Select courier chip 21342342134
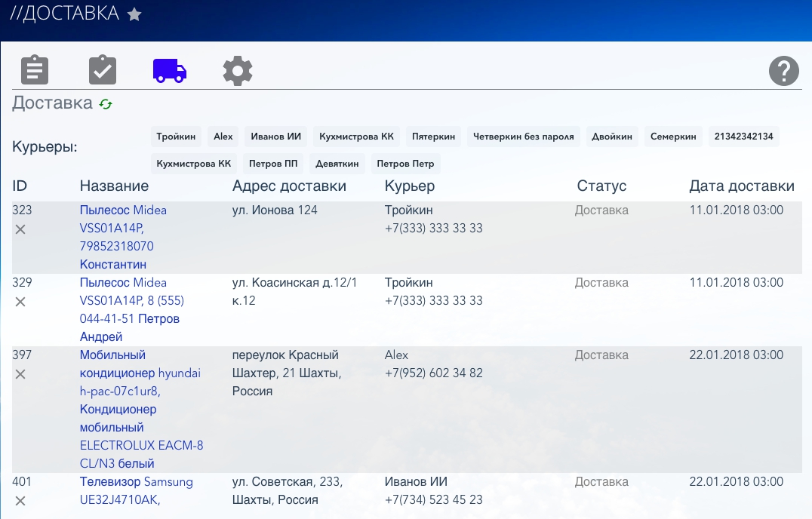 pyautogui.click(x=743, y=137)
